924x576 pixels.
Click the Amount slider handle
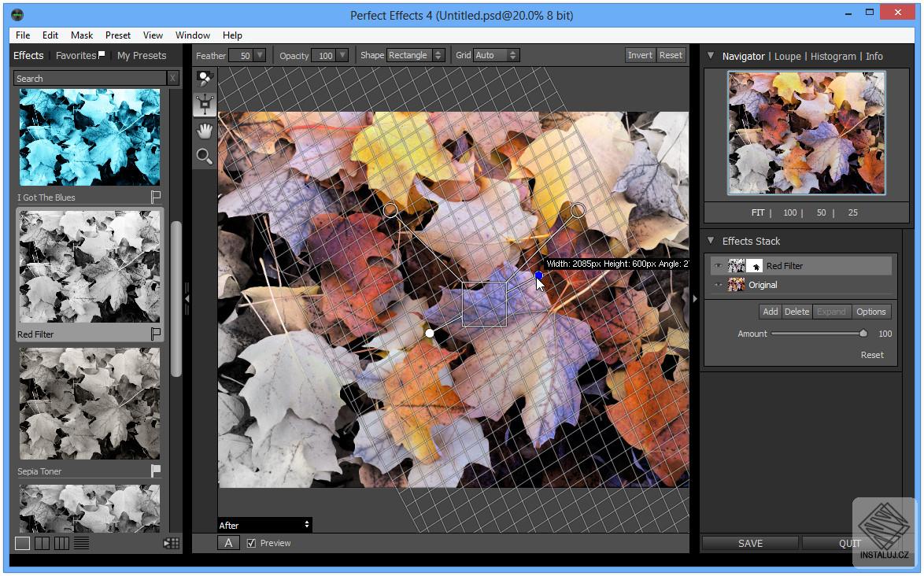(863, 334)
